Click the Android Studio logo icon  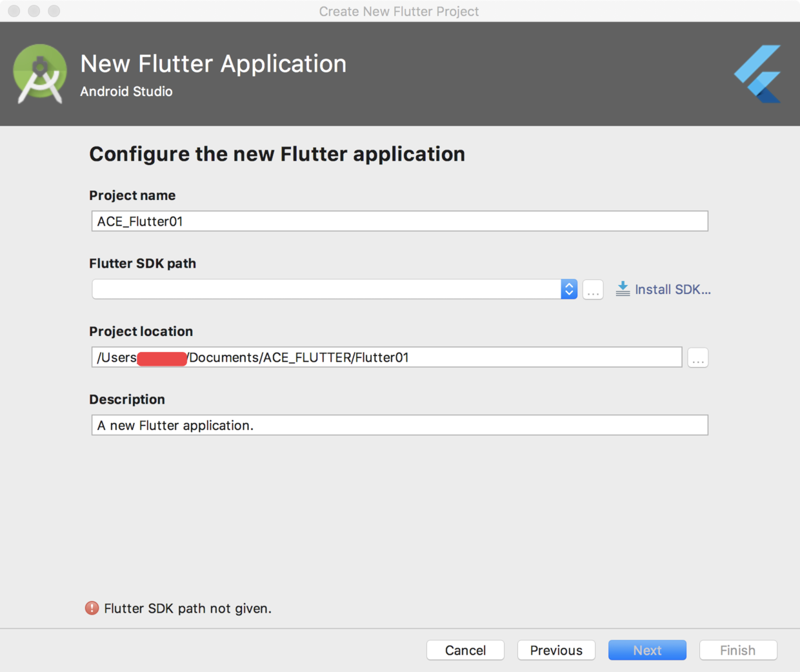[x=40, y=74]
